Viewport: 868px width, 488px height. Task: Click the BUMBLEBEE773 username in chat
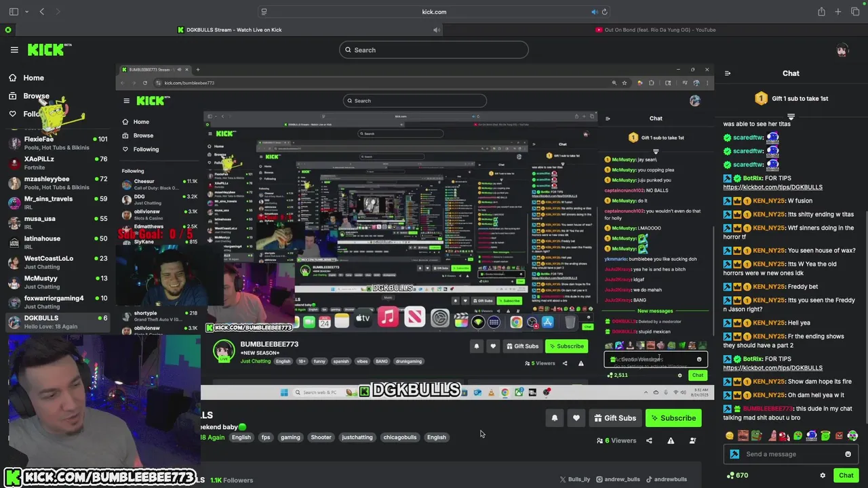pos(768,409)
